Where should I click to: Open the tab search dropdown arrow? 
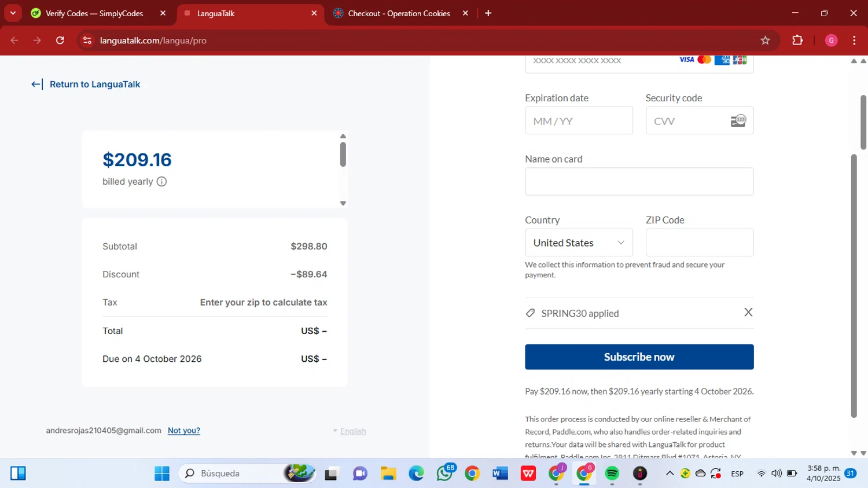[x=13, y=13]
